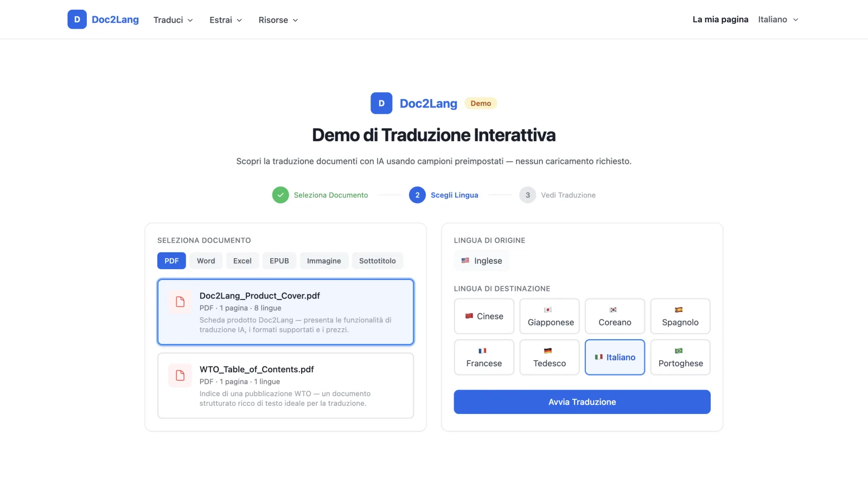
Task: Click the LINGUA DI ORIGINE label
Action: coord(489,240)
